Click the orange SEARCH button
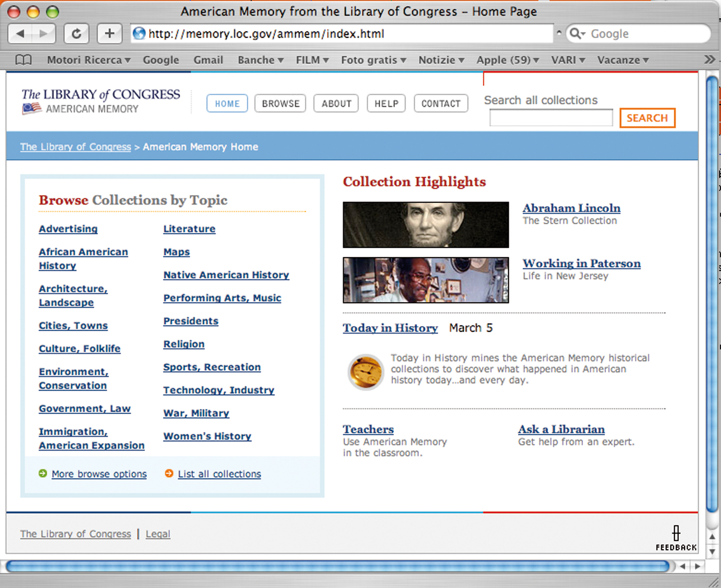Screen dimensions: 721x588 (x=647, y=118)
